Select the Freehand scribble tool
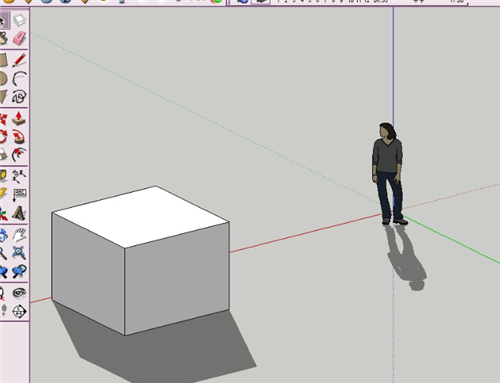Screen dimensions: 500x383 (x=19, y=97)
